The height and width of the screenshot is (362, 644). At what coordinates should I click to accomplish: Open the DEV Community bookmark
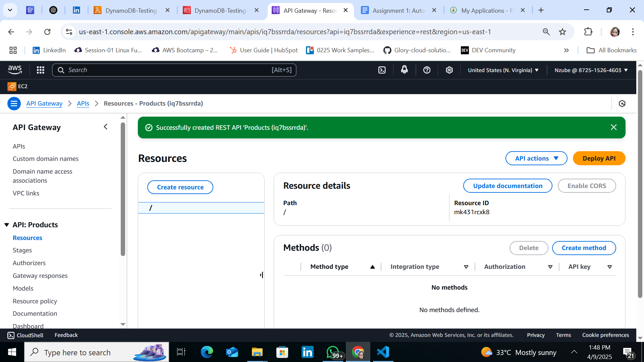(488, 50)
